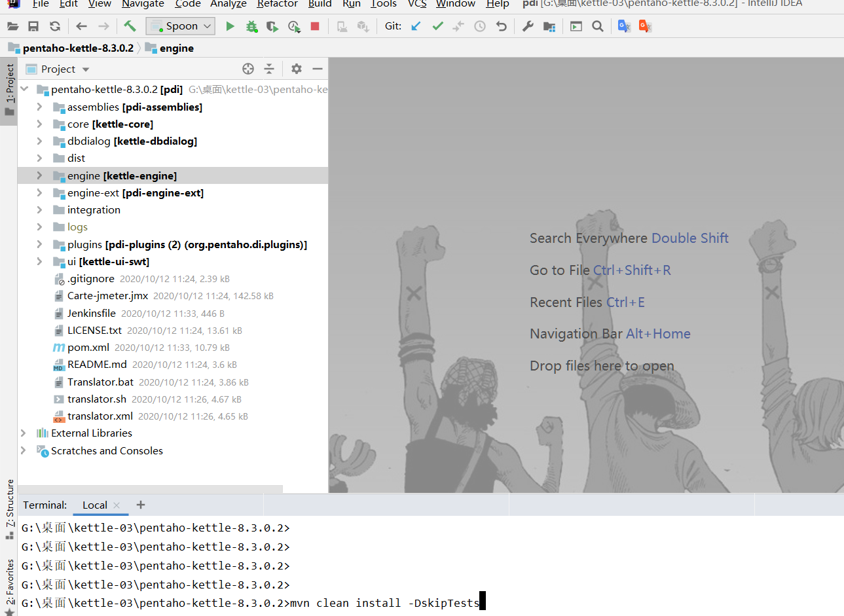Click the red Google Translate icon
Screen dimensions: 844x616
pos(646,26)
